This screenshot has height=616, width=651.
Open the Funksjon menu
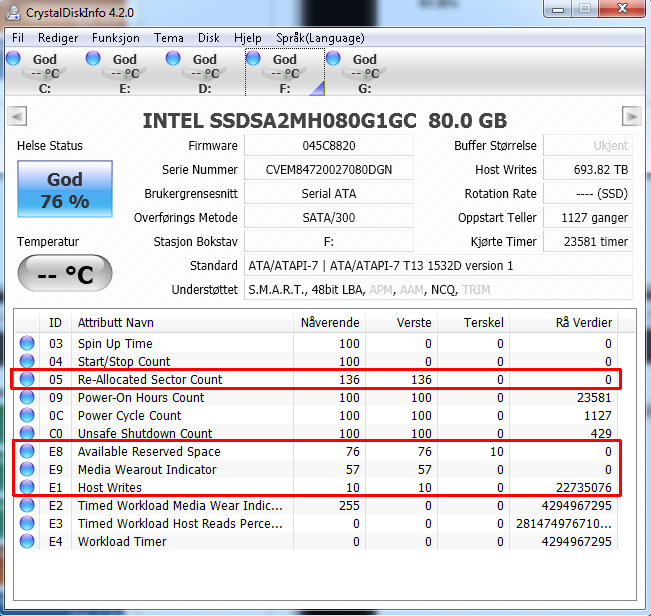coord(116,38)
